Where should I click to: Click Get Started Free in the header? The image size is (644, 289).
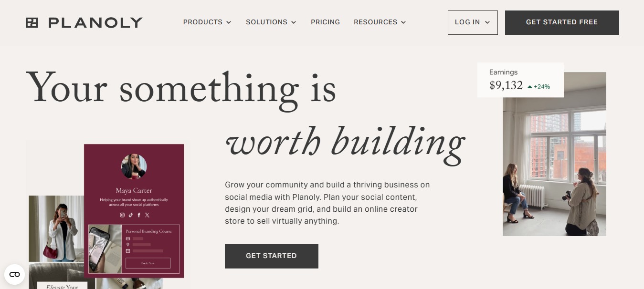(561, 22)
